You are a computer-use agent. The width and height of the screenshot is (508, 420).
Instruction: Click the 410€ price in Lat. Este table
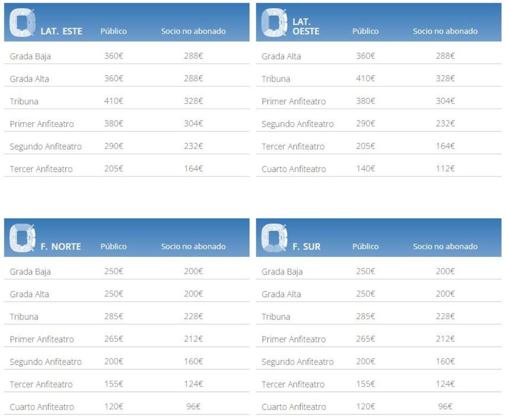[x=113, y=101]
